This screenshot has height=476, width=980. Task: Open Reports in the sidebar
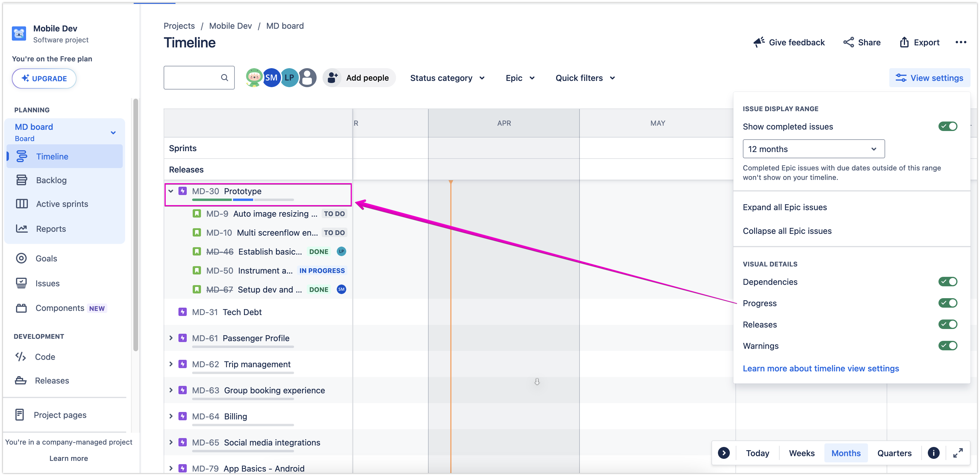point(51,229)
